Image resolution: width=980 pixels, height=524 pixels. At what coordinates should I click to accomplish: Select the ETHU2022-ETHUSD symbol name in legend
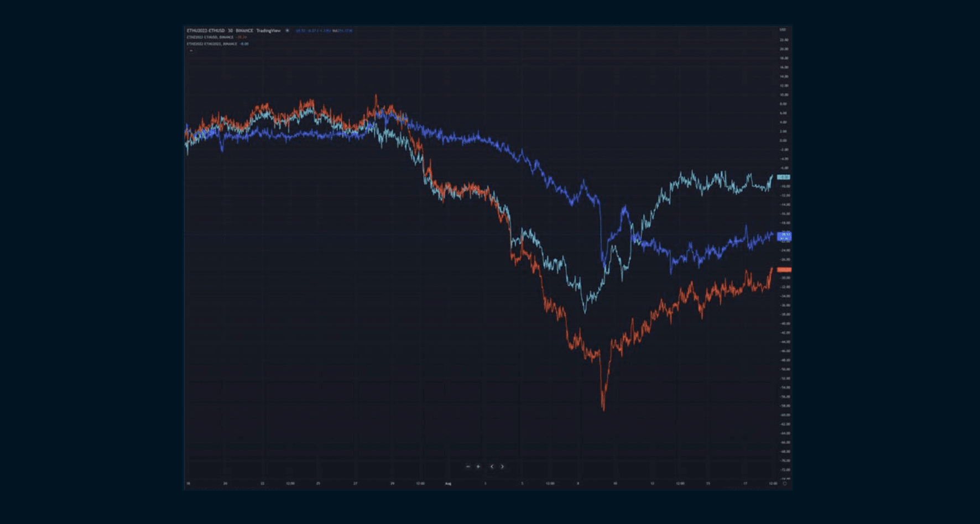pos(204,31)
